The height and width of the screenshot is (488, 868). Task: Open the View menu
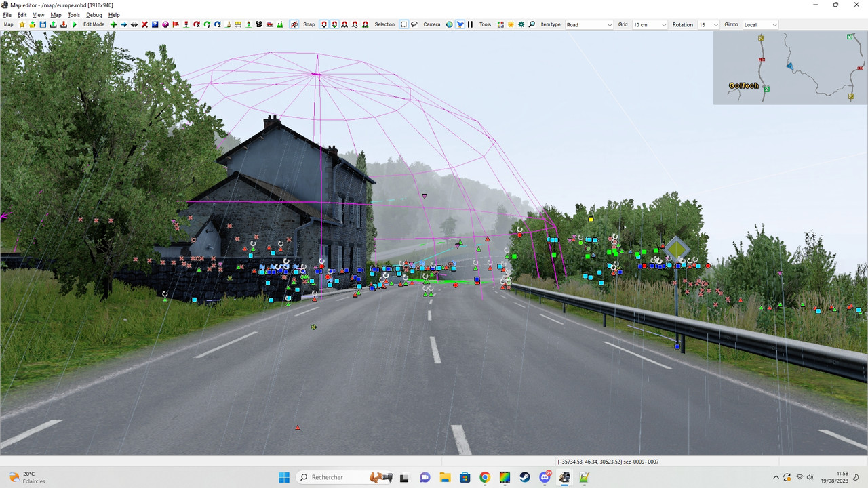(x=38, y=14)
